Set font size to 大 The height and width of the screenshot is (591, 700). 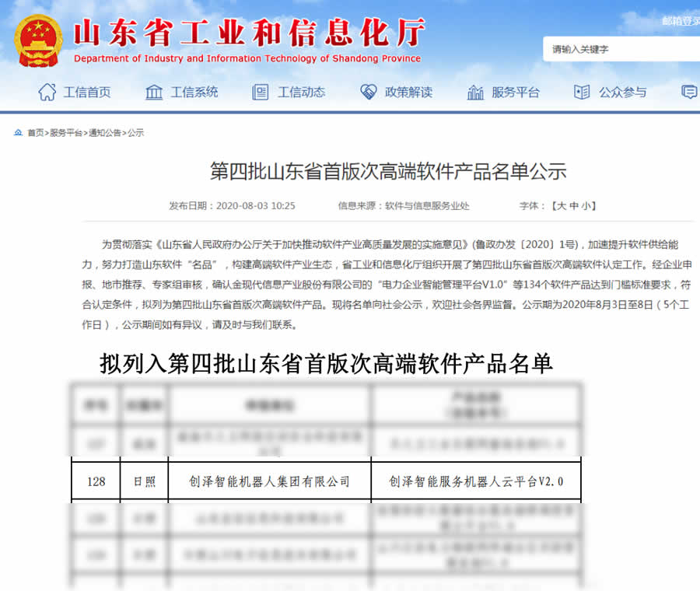(x=561, y=206)
